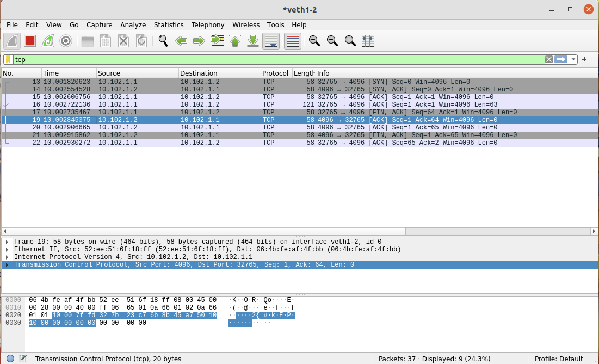Go back in packet history
This screenshot has width=599, height=364.
coord(181,41)
